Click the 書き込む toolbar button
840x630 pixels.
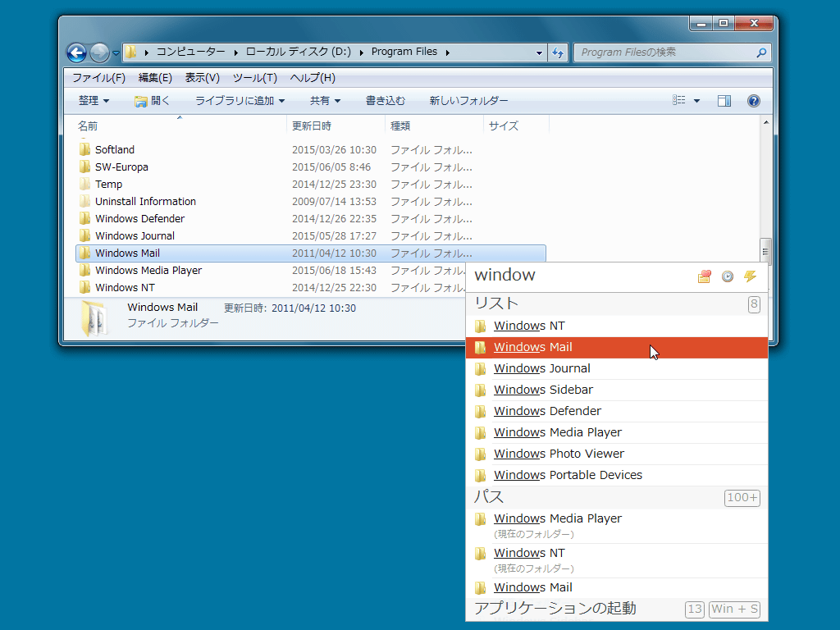pos(386,101)
